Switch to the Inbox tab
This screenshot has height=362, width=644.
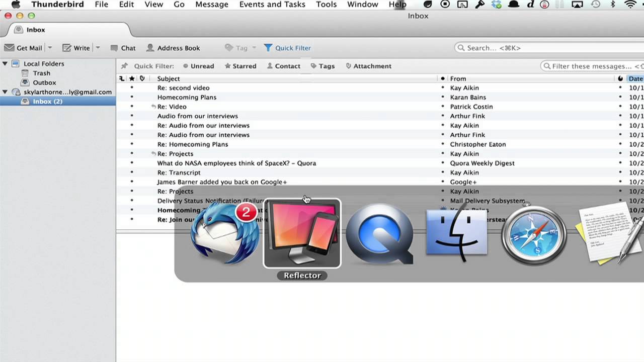(35, 30)
